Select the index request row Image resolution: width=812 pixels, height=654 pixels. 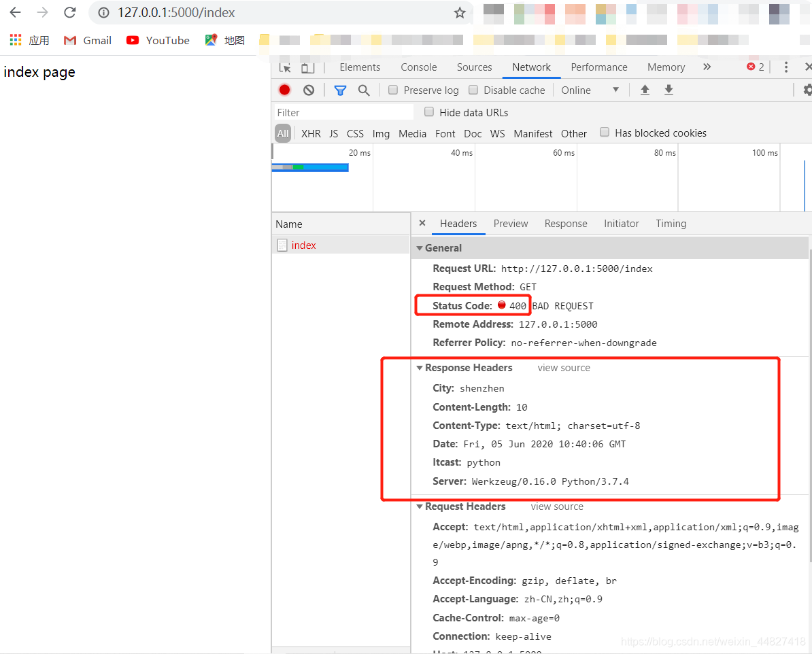(x=341, y=245)
